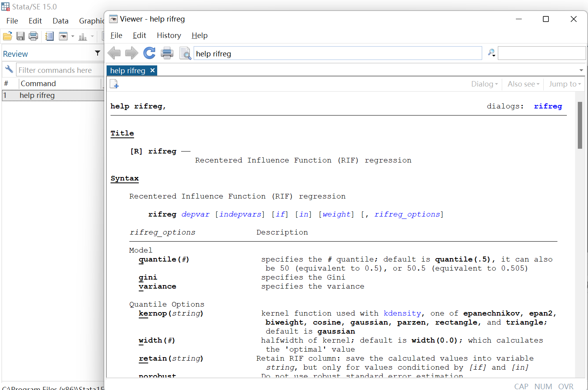Click the Save floppy disk icon
The height and width of the screenshot is (390, 588).
(x=20, y=36)
